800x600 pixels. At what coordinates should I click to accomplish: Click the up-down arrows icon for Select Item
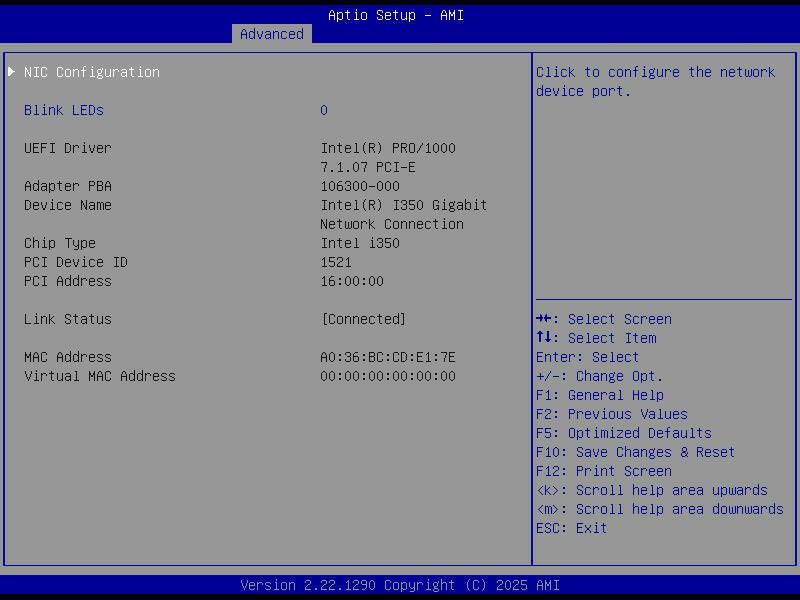[544, 337]
